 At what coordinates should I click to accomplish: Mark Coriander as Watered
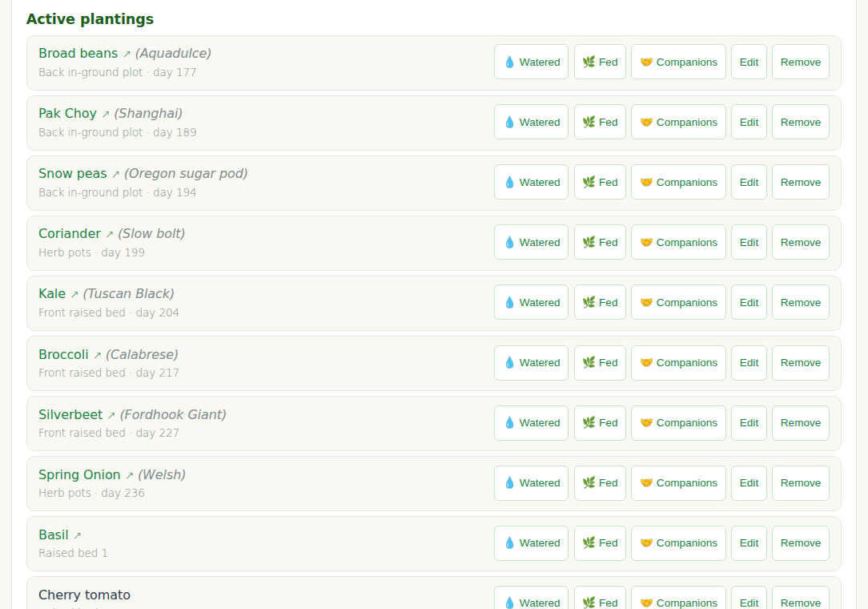tap(531, 242)
